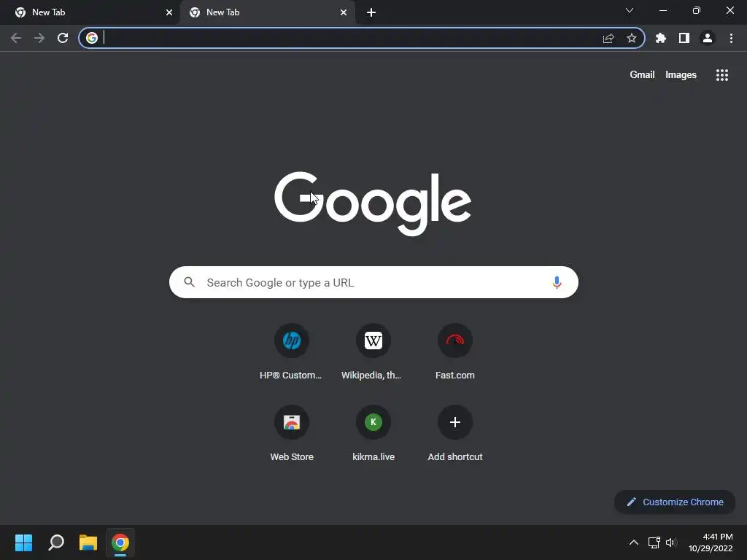Viewport: 747px width, 560px height.
Task: Close the second New Tab
Action: click(x=344, y=12)
